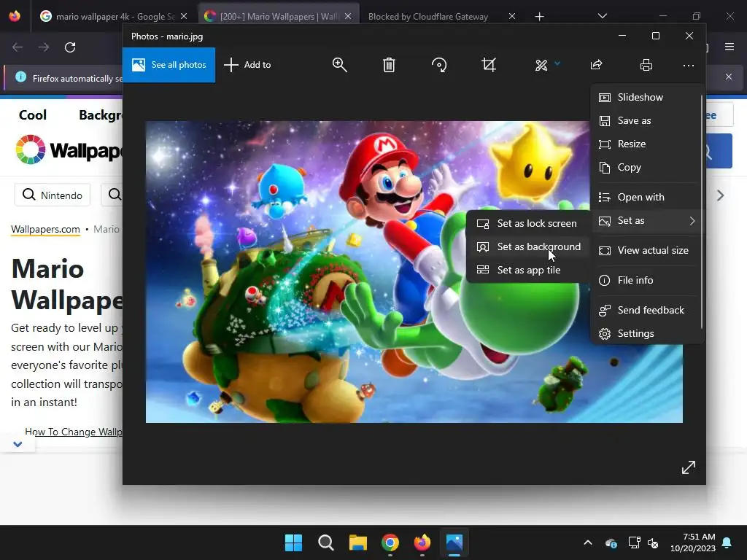The height and width of the screenshot is (560, 747).
Task: Click the Photos menu scrollbar
Action: tap(702, 211)
